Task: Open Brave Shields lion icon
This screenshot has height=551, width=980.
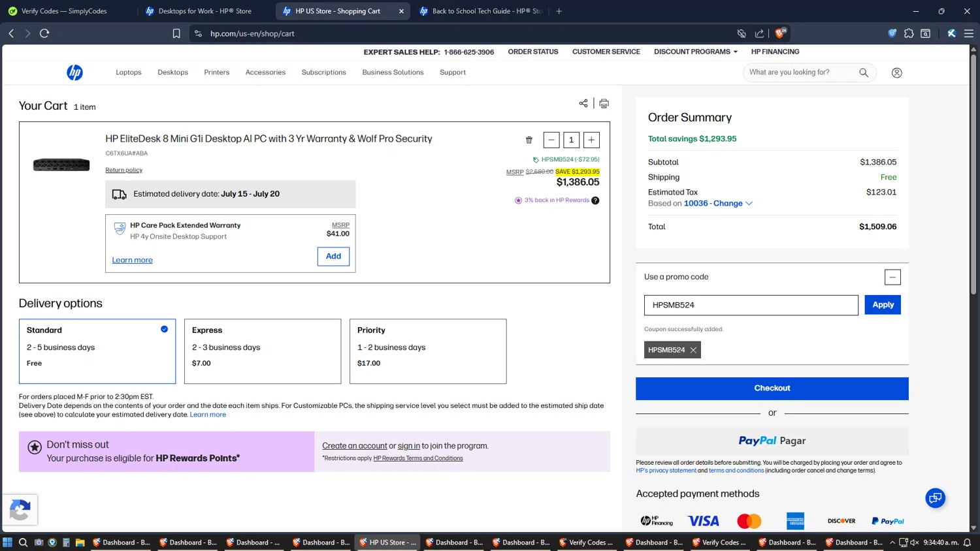Action: [x=780, y=33]
